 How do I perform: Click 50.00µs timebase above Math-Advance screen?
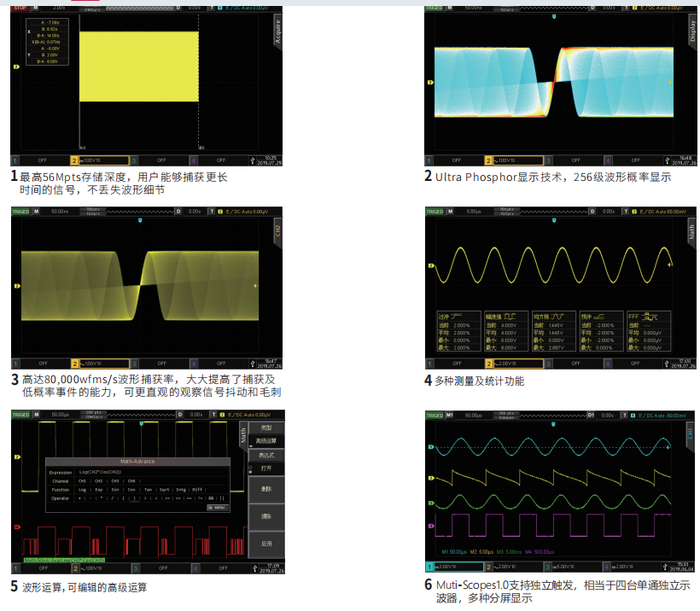[61, 415]
